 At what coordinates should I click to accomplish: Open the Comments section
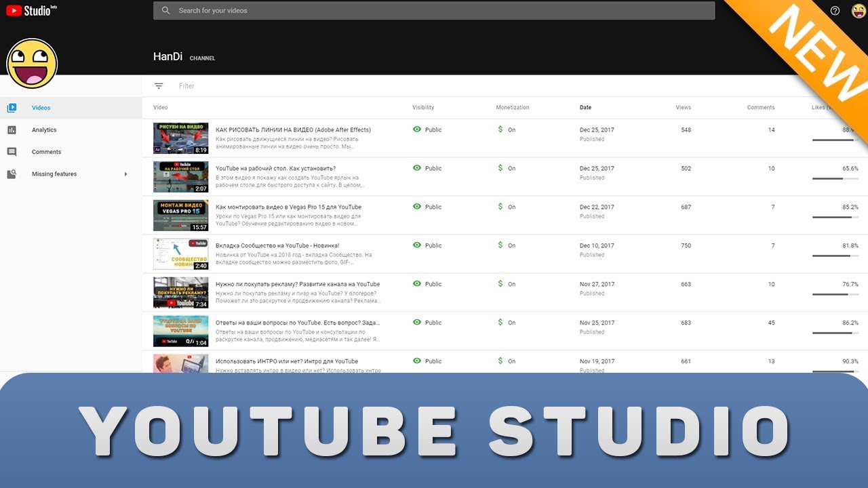(x=71, y=152)
